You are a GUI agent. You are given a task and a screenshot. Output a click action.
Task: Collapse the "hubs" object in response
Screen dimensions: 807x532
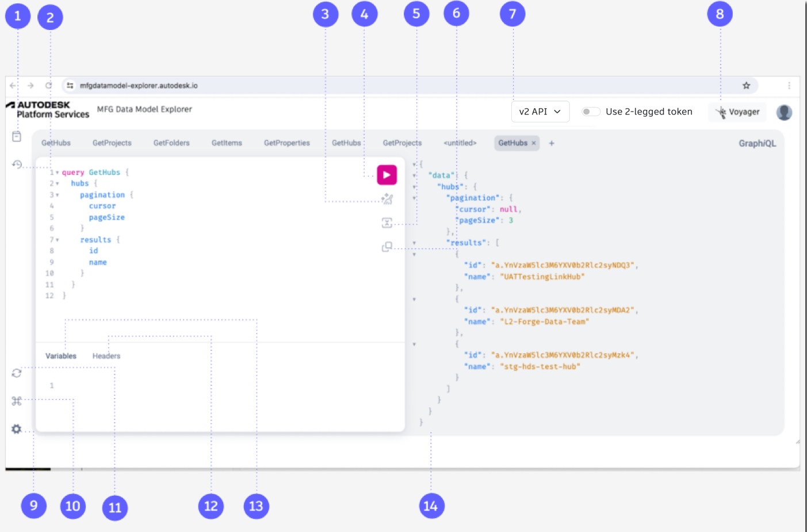click(x=414, y=187)
